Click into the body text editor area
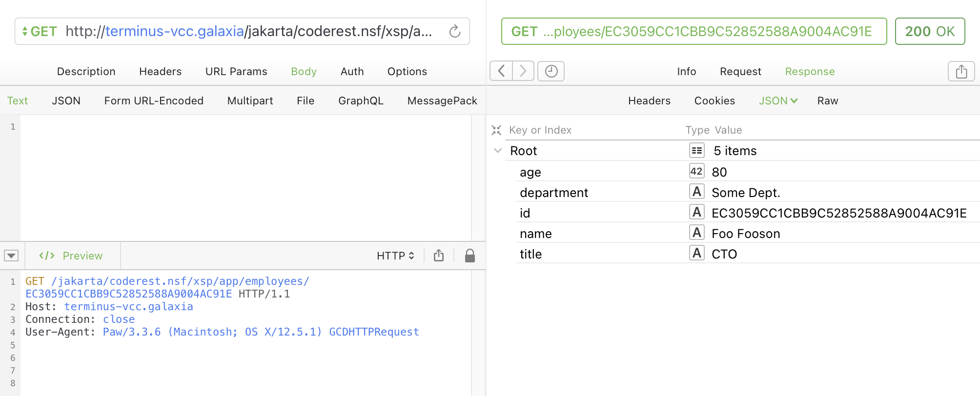This screenshot has width=980, height=396. tap(244, 176)
